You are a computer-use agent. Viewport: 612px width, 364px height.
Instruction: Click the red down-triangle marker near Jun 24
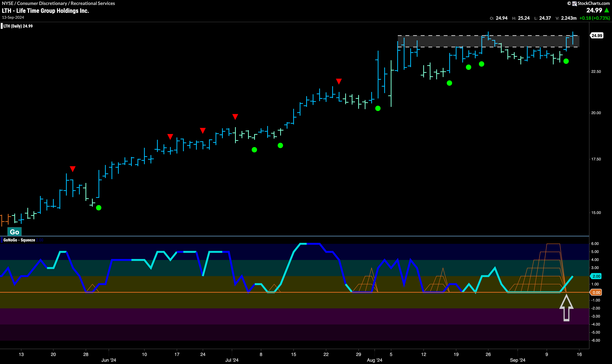click(x=203, y=131)
